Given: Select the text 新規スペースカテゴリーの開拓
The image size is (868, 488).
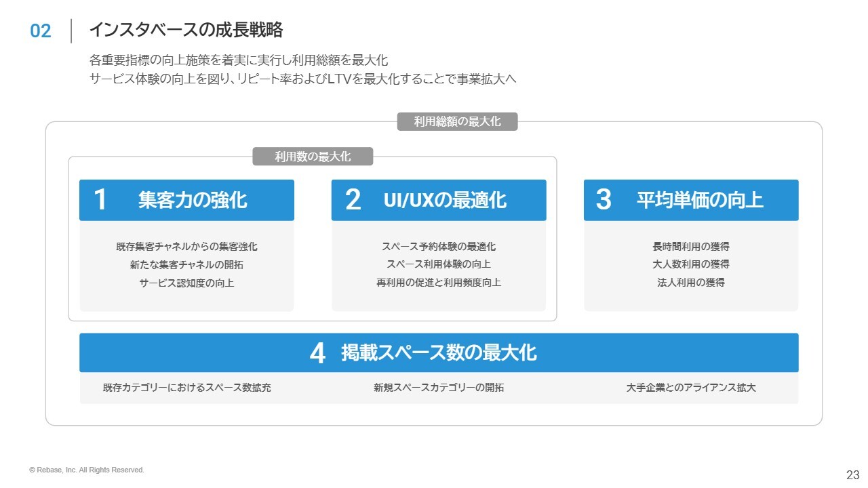Looking at the screenshot, I should [439, 388].
